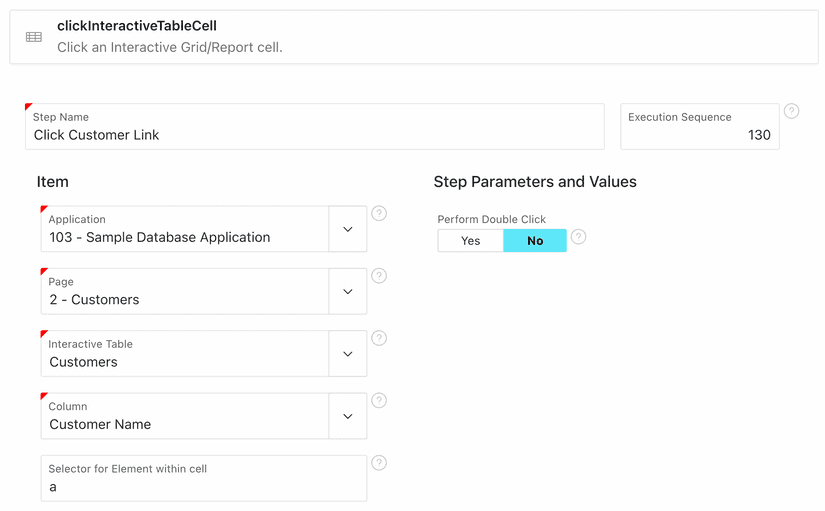Show help icon for Application field
The width and height of the screenshot is (825, 511).
pos(379,214)
